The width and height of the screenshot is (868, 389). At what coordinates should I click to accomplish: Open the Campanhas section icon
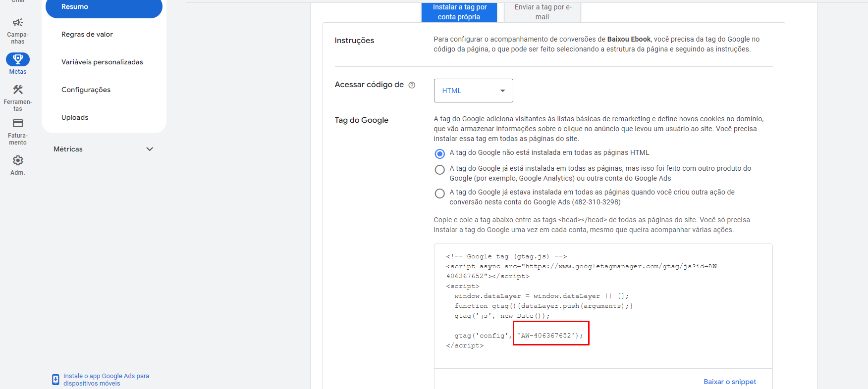18,22
